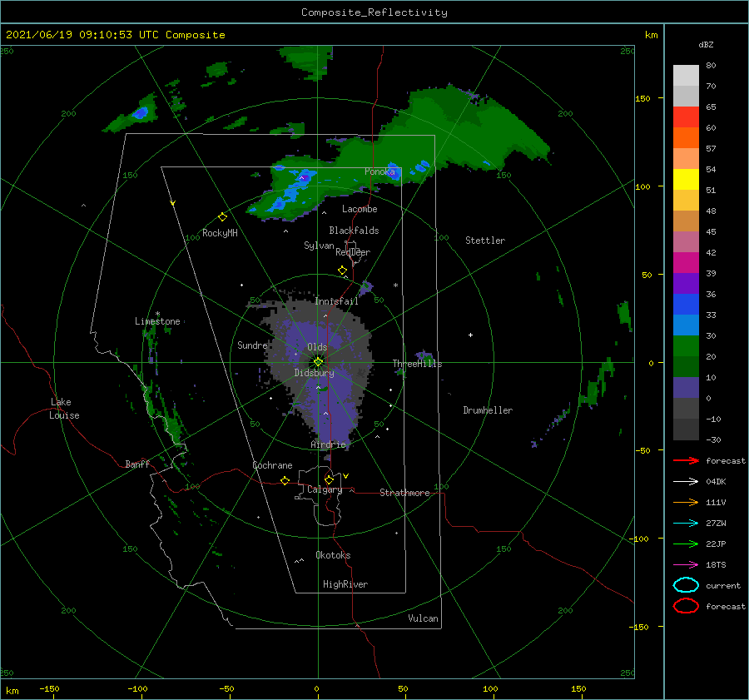Viewport: 749px width, 700px height.
Task: Click the 80 dBZ light gray swatch
Action: 686,76
